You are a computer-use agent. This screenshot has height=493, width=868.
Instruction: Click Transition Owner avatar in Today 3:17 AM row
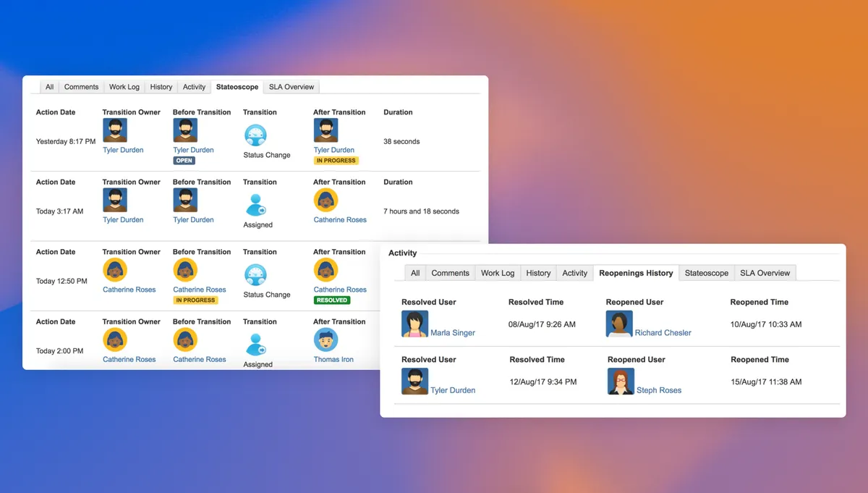[x=115, y=201]
